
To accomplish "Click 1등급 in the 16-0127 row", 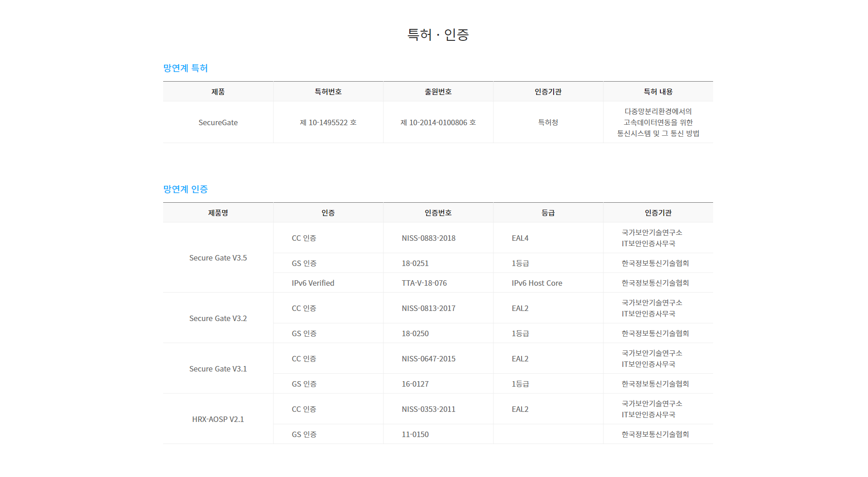I will 520,384.
